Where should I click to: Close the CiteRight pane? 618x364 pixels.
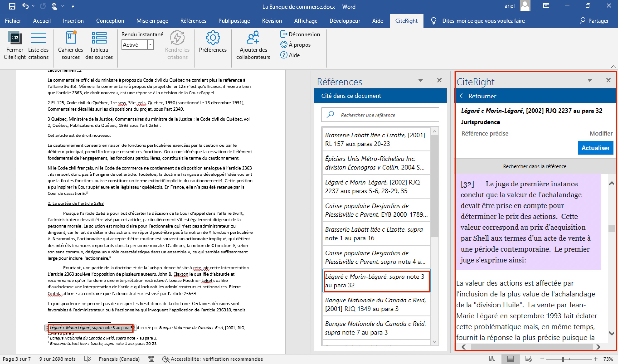[x=608, y=80]
